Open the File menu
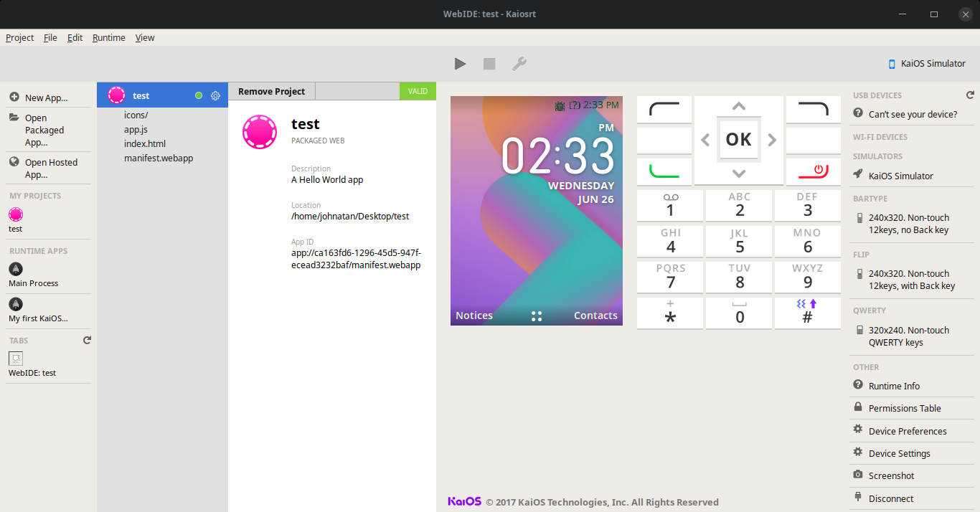980x512 pixels. (50, 38)
